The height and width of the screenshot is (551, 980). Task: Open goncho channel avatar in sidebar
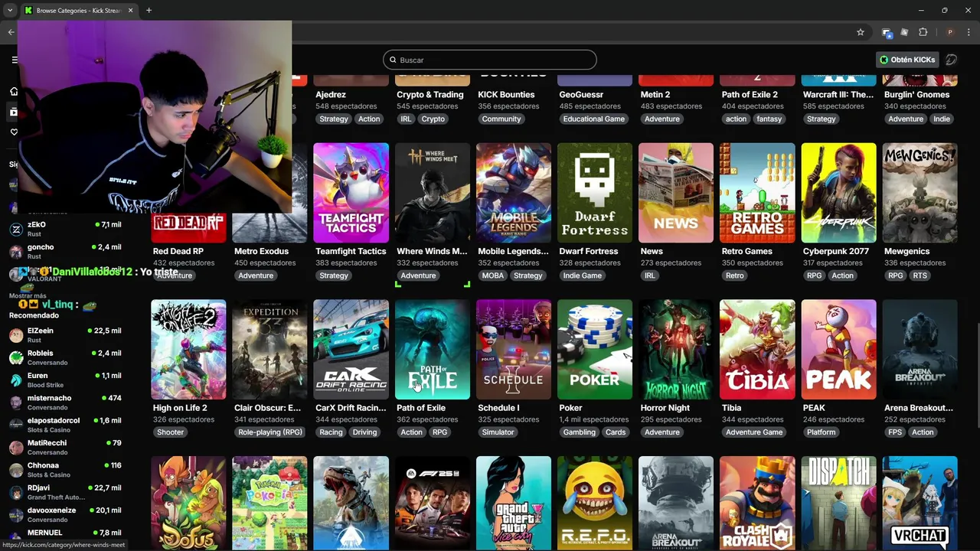[15, 252]
